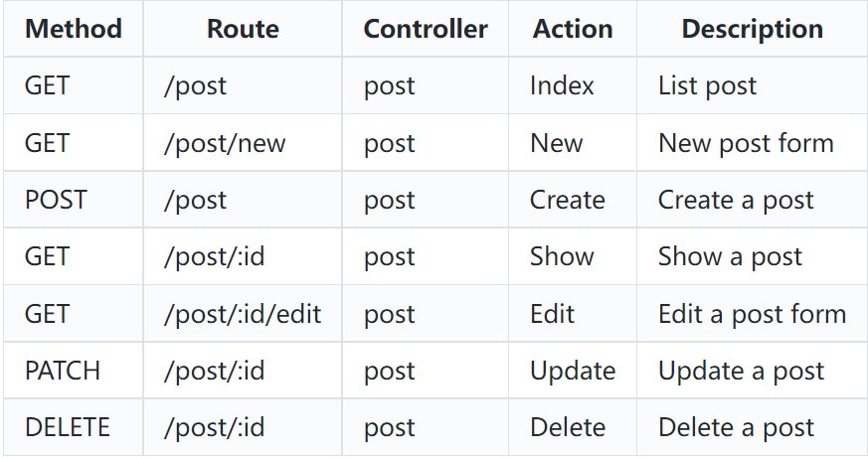Viewport: 868px width, 458px height.
Task: Click the POST method cell
Action: [x=74, y=200]
